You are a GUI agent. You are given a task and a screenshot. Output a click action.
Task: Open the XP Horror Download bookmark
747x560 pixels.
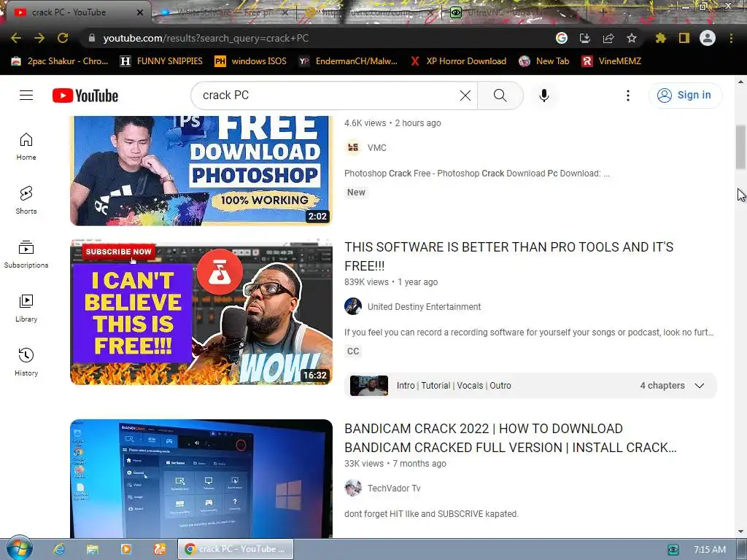point(458,61)
